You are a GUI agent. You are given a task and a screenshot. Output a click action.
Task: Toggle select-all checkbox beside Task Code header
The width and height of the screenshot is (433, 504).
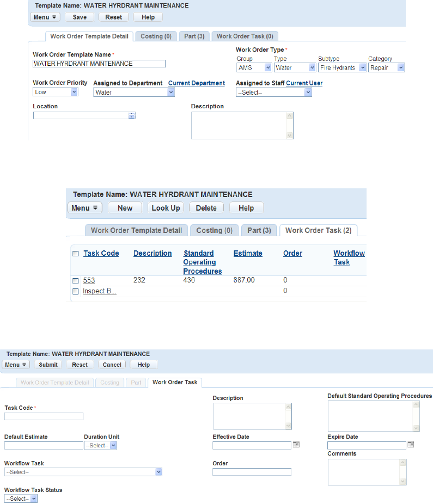(76, 254)
